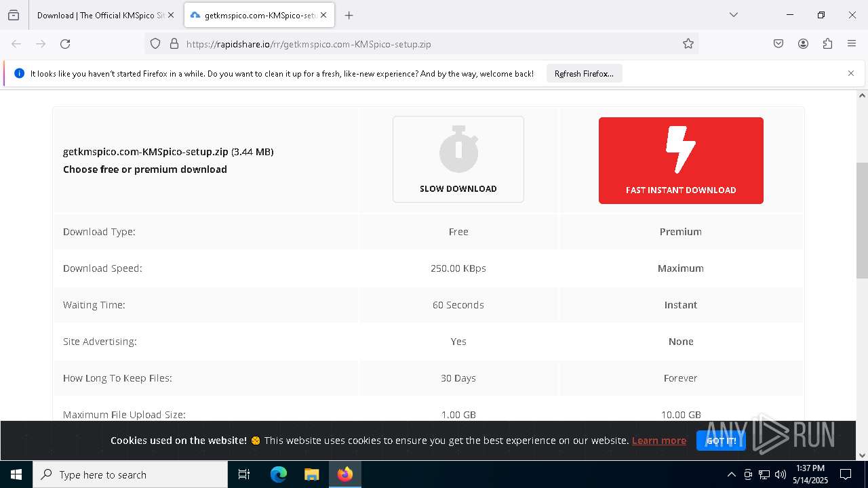Open the Windows Start menu
The width and height of the screenshot is (868, 488).
[x=16, y=474]
